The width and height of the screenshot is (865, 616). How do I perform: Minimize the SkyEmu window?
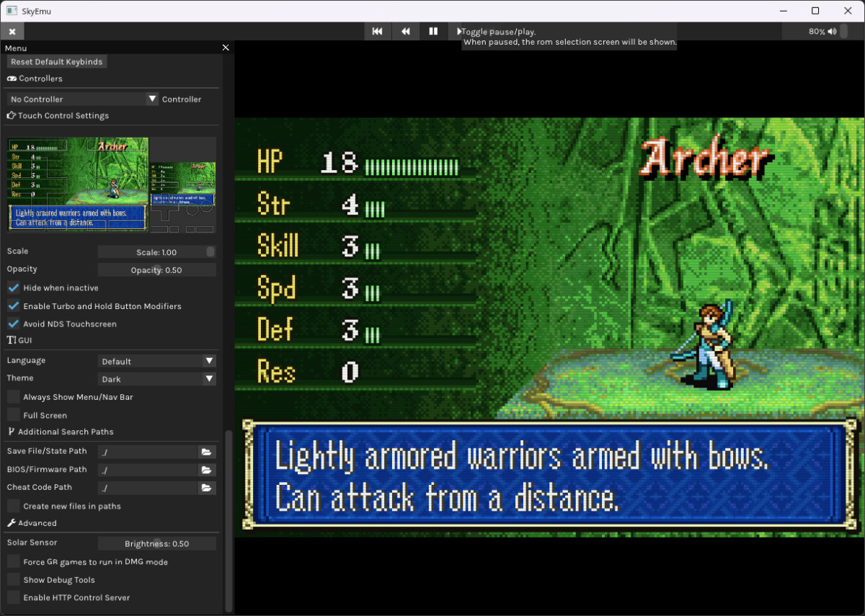coord(782,11)
